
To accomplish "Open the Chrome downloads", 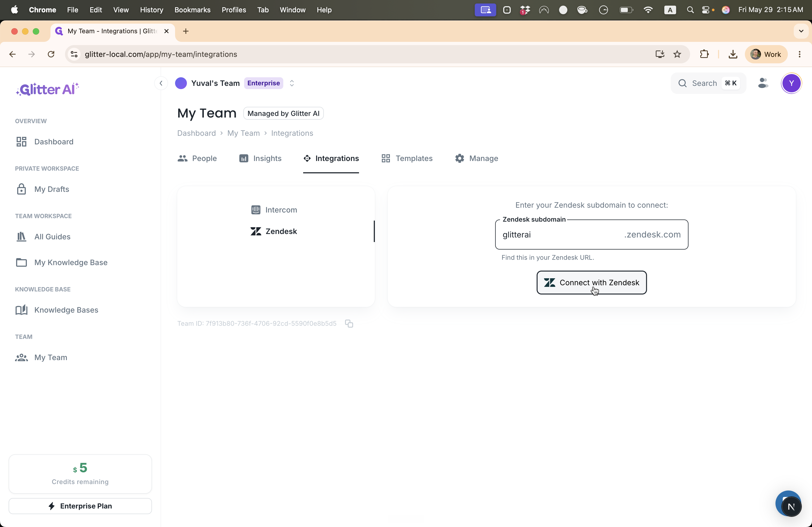I will click(x=733, y=54).
